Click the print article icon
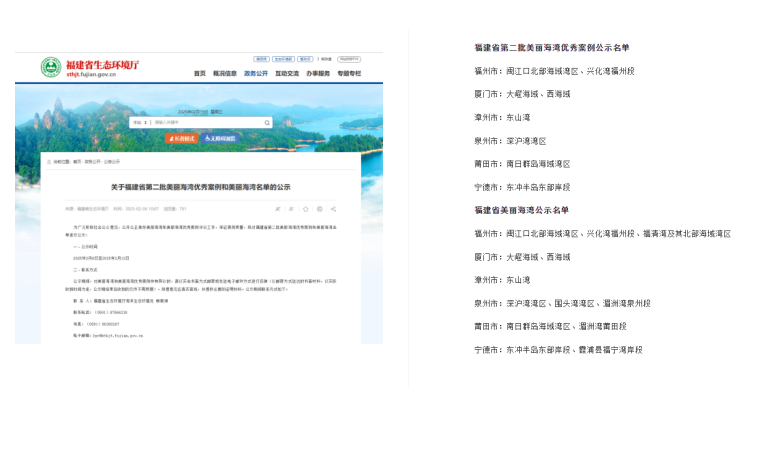This screenshot has height=470, width=776. (319, 209)
